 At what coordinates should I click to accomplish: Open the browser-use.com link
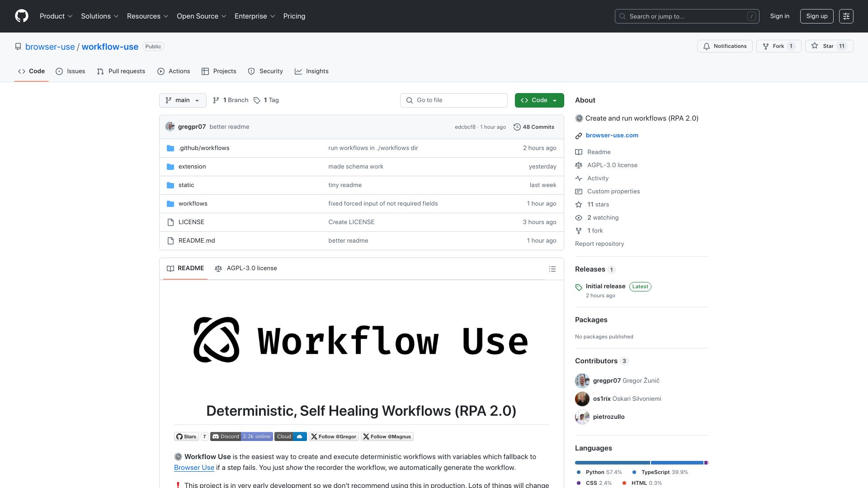coord(612,136)
